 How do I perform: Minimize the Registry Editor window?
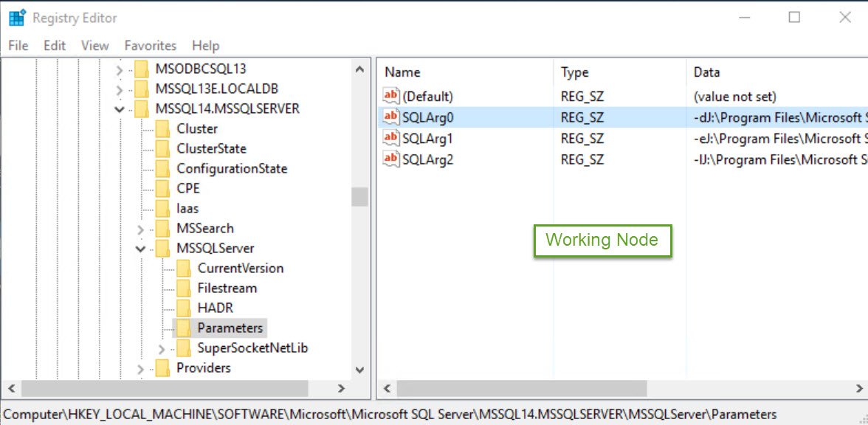(x=745, y=18)
